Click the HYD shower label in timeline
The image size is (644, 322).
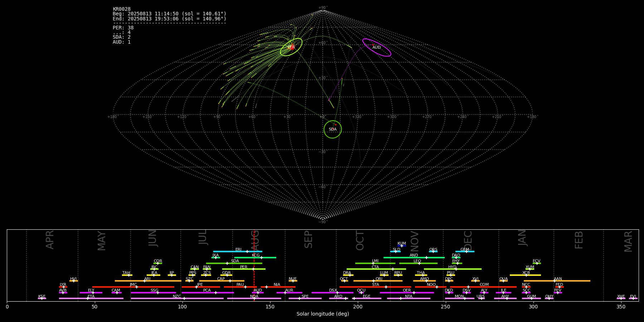coord(453,267)
